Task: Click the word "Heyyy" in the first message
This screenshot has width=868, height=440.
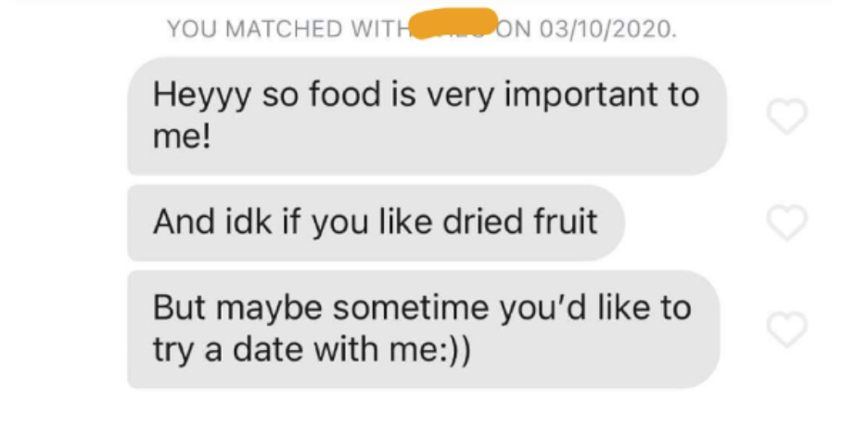Action: 201,96
